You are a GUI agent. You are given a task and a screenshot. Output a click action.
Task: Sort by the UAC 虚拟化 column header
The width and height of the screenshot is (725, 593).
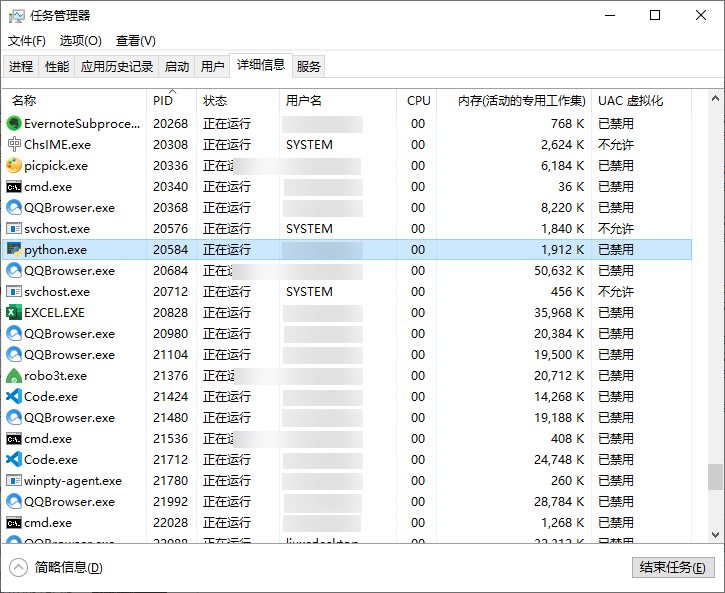click(641, 101)
